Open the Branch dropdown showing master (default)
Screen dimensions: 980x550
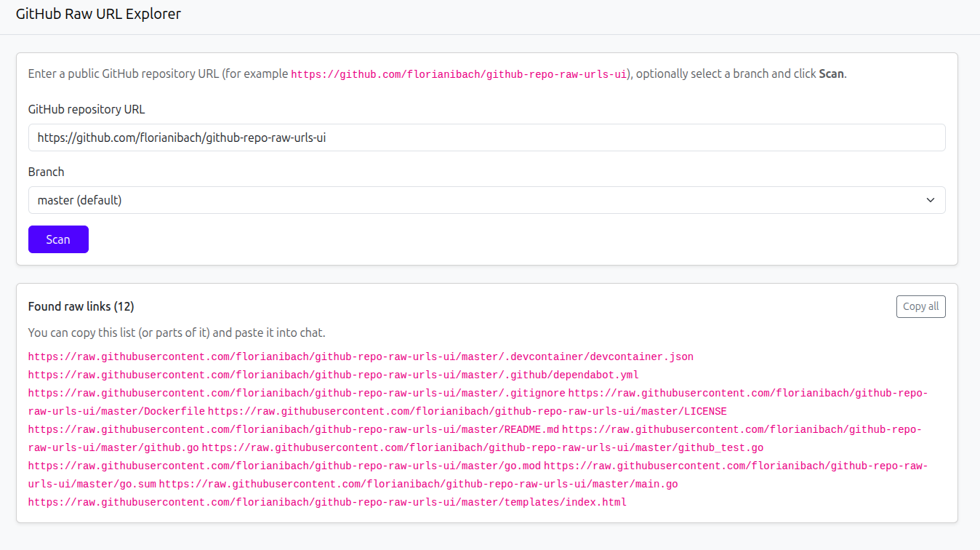pos(486,200)
